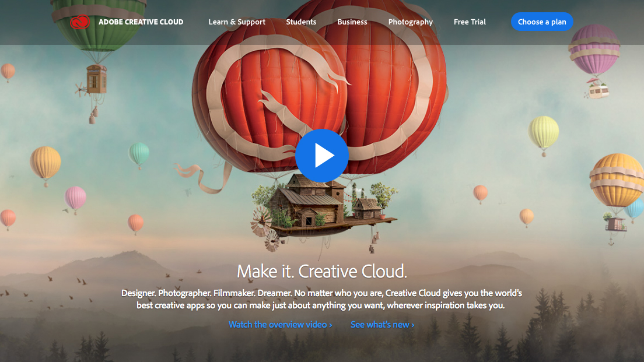Open the Learn & Support menu

tap(237, 22)
